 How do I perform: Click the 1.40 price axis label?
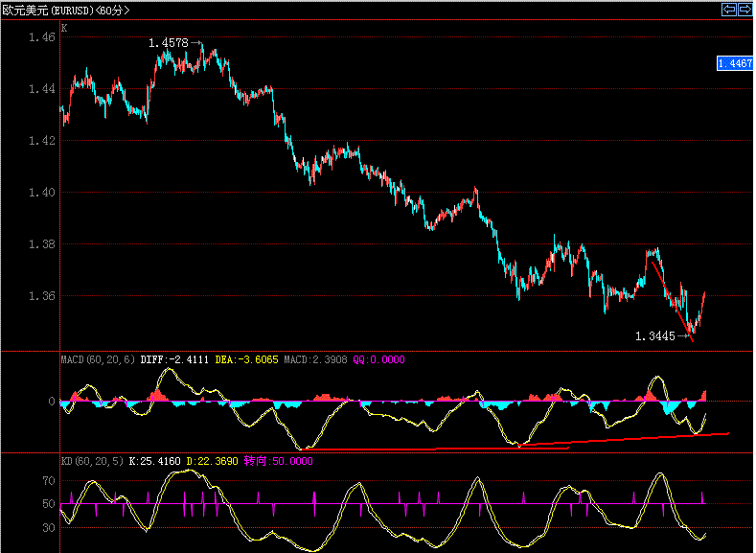[x=42, y=193]
